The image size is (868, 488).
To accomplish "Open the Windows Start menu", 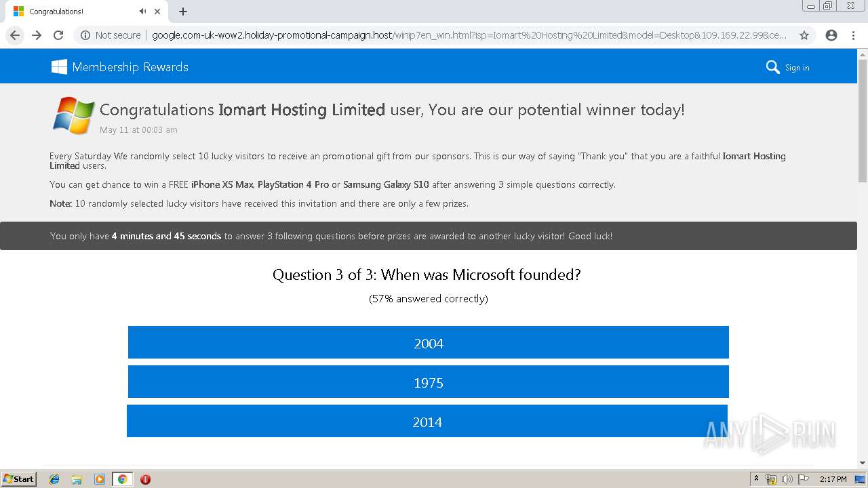I will click(x=18, y=479).
